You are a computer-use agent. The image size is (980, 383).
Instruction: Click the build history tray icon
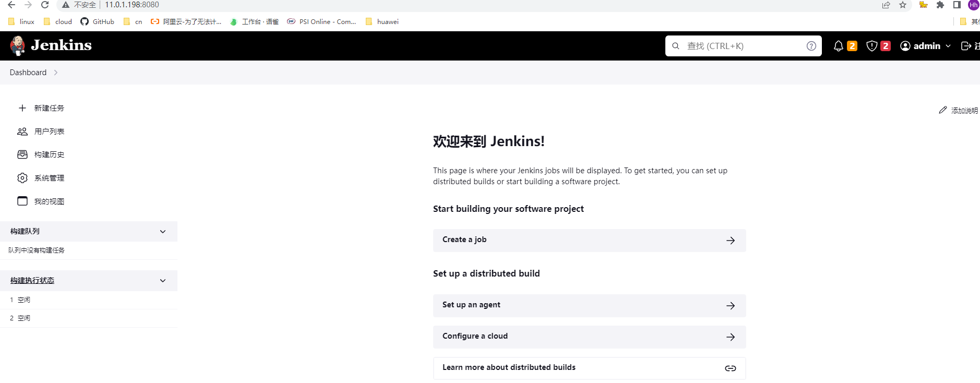(x=22, y=154)
